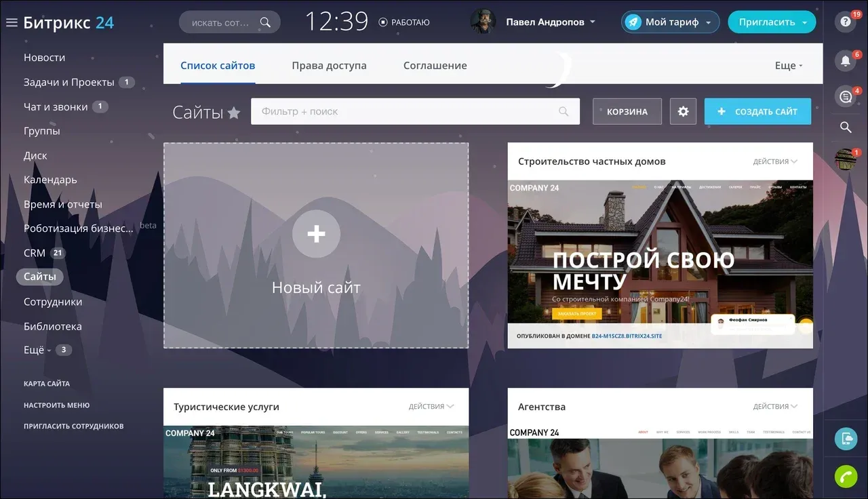Open Задачи и Проекты menu item
This screenshot has height=499, width=868.
point(68,82)
